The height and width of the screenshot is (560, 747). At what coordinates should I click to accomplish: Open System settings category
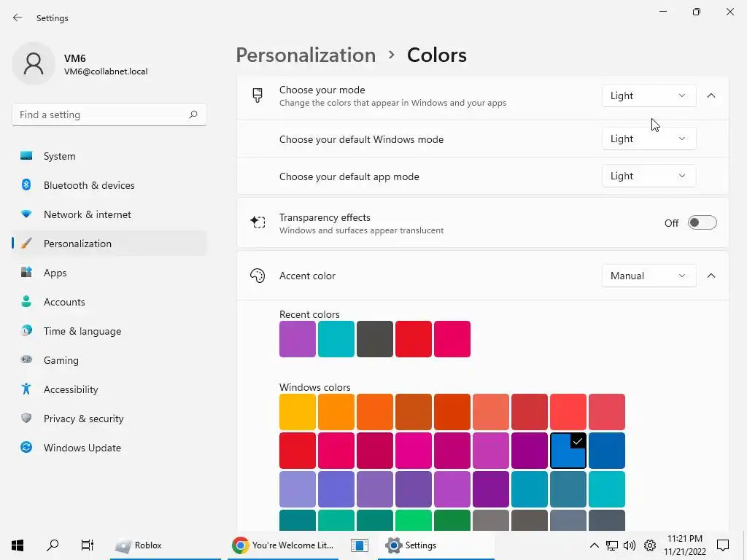109,156
